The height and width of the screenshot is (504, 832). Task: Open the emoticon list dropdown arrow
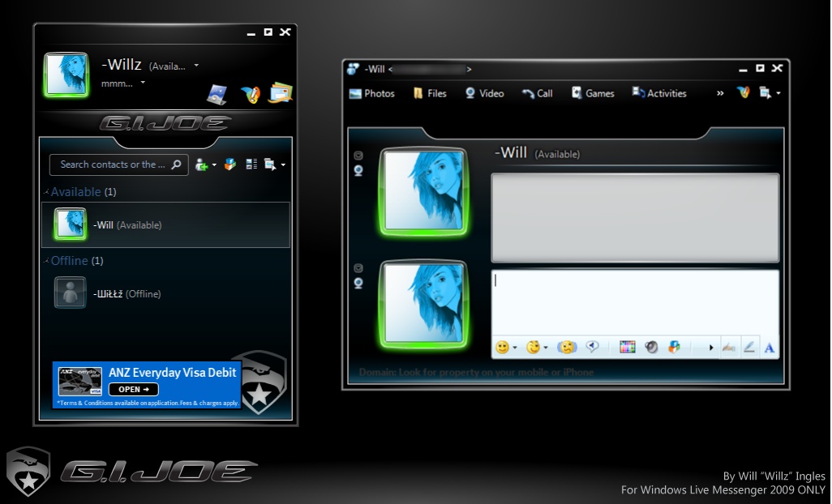[515, 348]
